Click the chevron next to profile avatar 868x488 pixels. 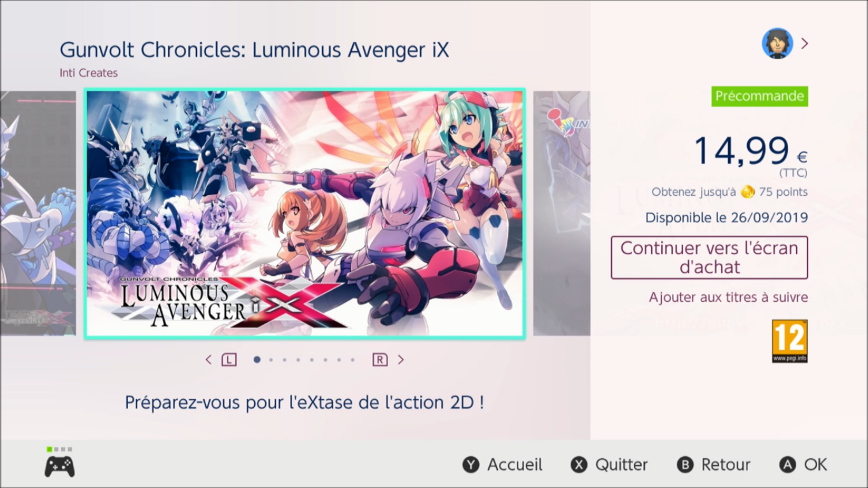tap(804, 43)
